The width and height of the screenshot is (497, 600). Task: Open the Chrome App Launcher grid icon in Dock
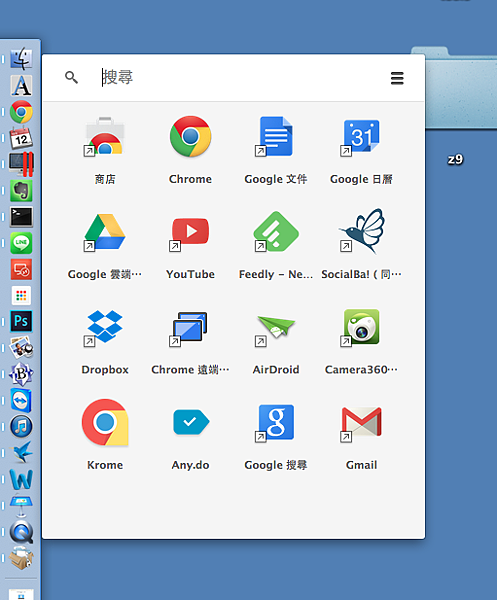point(21,295)
